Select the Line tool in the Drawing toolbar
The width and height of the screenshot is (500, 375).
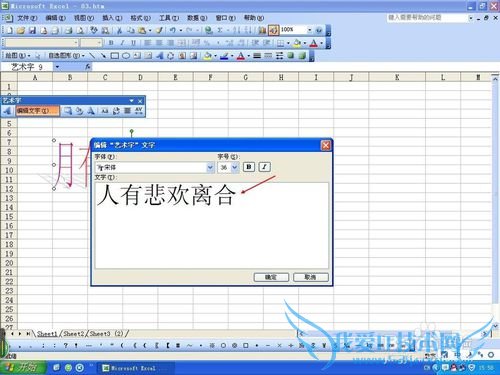pos(92,56)
